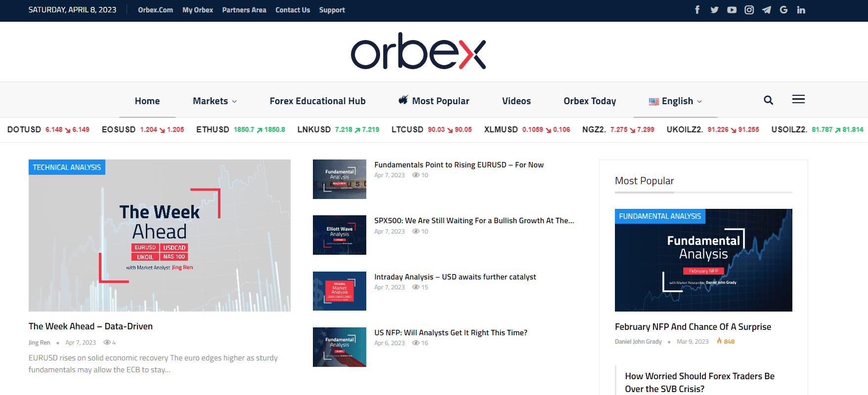Screen dimensions: 868x395
Task: Click the Contact Us link
Action: (293, 10)
